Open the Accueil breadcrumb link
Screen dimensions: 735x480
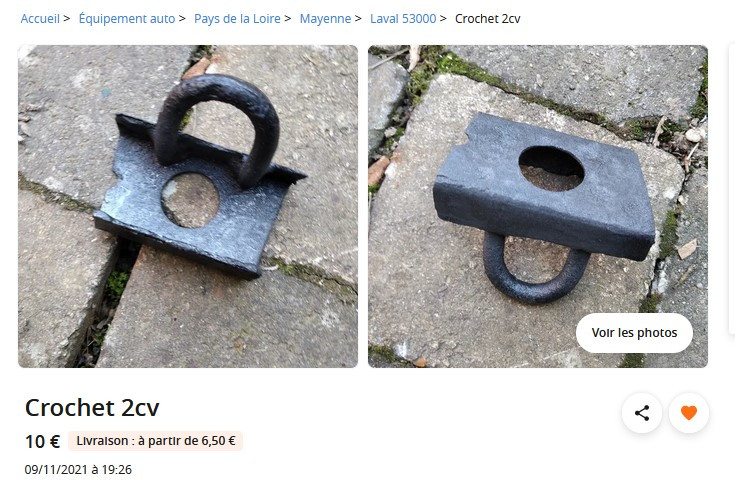coord(40,19)
